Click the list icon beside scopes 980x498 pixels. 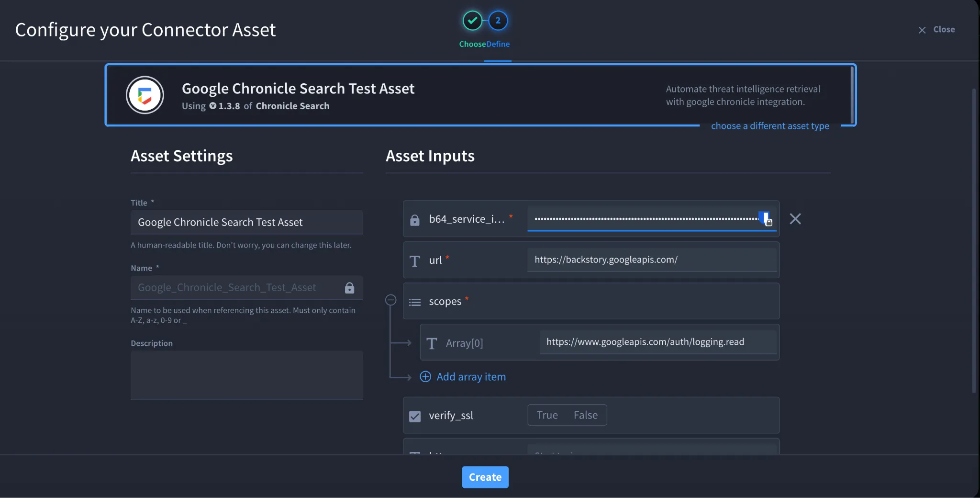click(x=415, y=302)
